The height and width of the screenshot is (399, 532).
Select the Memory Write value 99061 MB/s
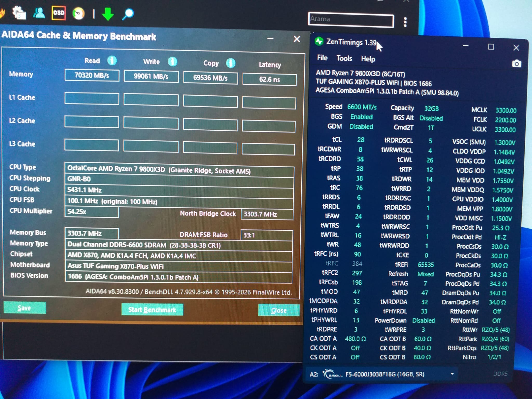(151, 76)
